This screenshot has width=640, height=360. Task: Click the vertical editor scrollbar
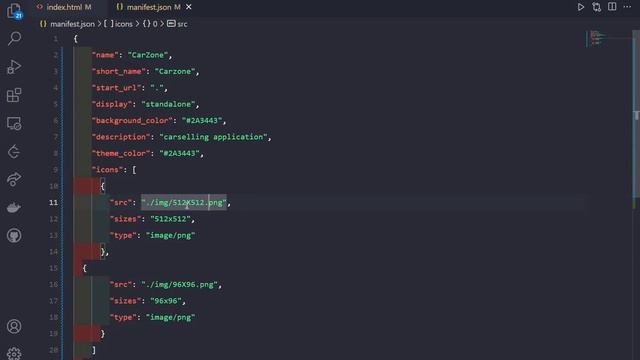[636, 114]
